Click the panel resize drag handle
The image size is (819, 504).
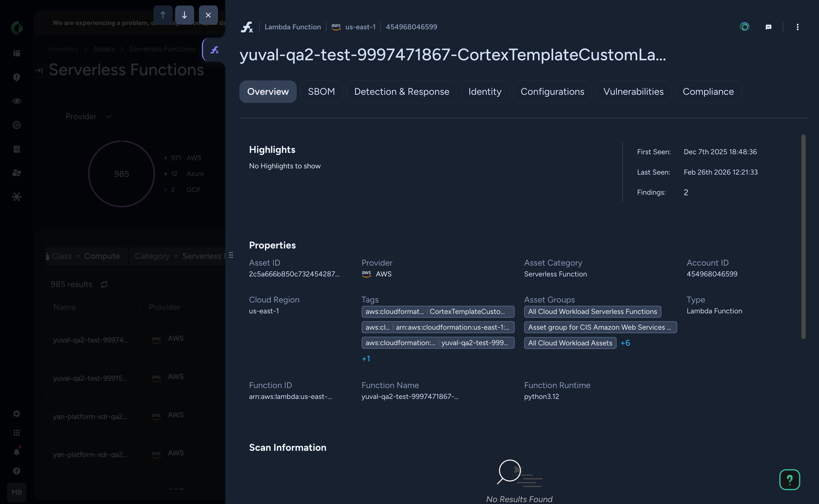tap(231, 255)
